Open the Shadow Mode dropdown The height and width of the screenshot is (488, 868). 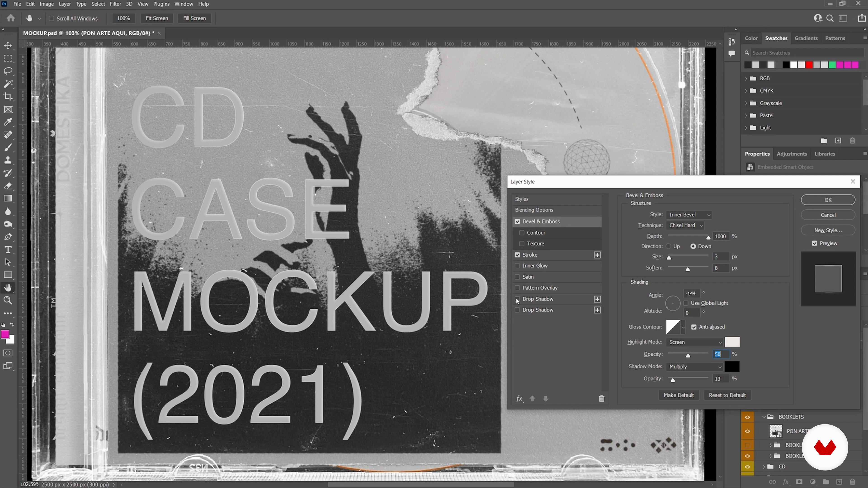[694, 367]
